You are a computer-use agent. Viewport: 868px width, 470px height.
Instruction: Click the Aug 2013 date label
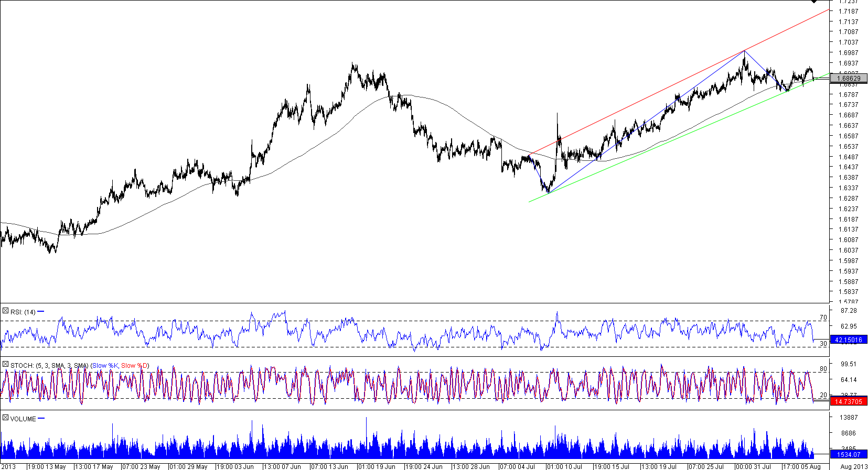(853, 466)
